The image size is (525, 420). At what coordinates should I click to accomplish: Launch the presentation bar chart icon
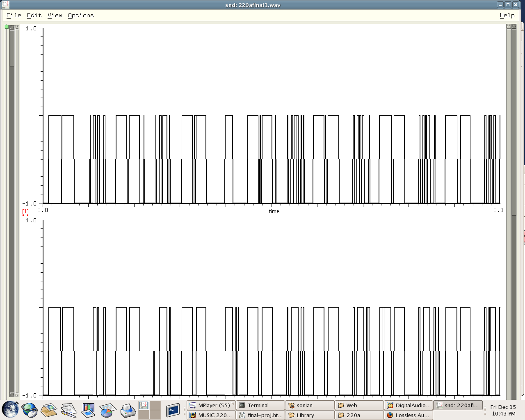pyautogui.click(x=88, y=410)
